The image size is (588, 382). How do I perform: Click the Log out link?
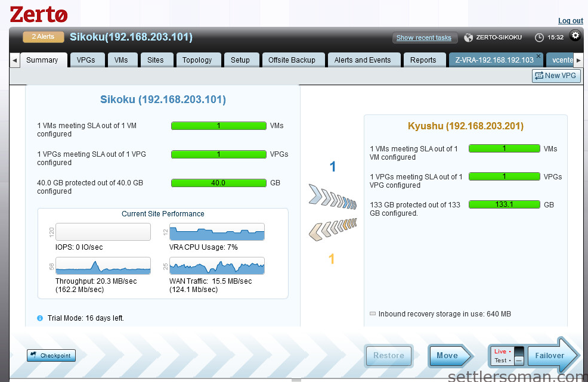tap(570, 21)
